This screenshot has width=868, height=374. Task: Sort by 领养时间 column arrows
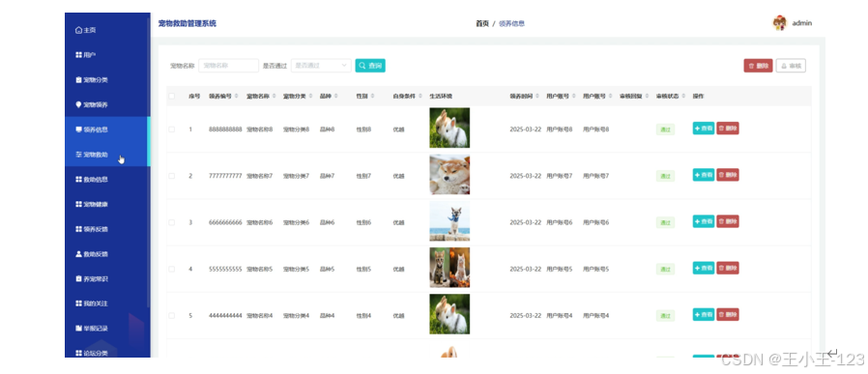tap(537, 97)
